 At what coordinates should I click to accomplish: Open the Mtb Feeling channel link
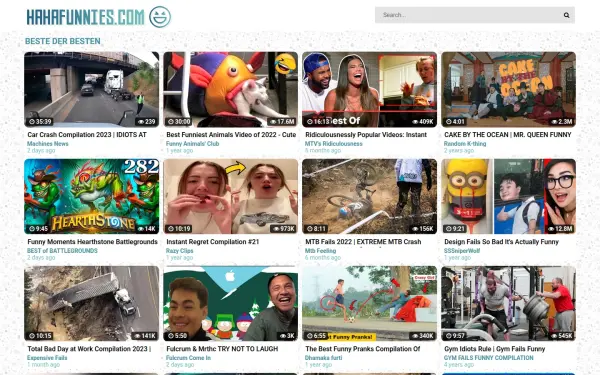tap(320, 251)
